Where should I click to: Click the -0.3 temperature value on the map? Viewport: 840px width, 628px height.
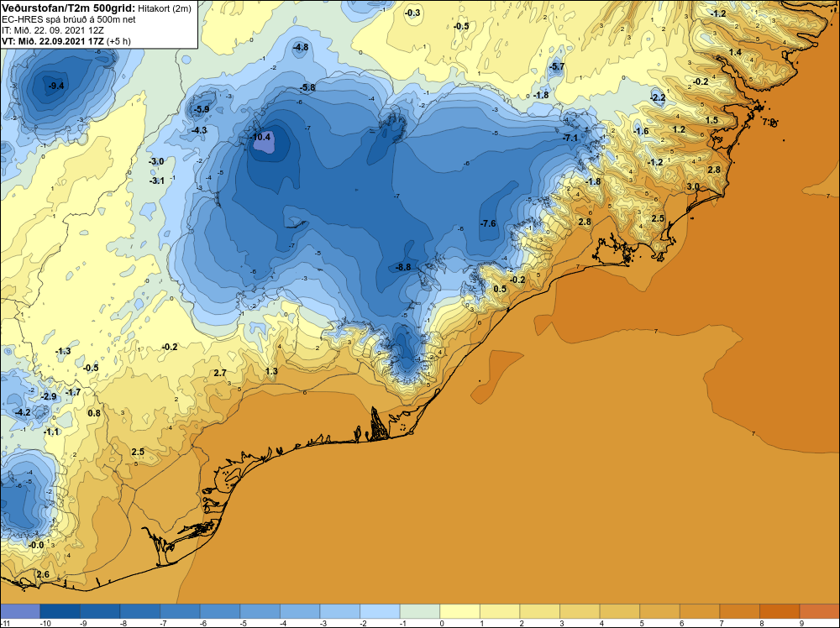[x=412, y=13]
